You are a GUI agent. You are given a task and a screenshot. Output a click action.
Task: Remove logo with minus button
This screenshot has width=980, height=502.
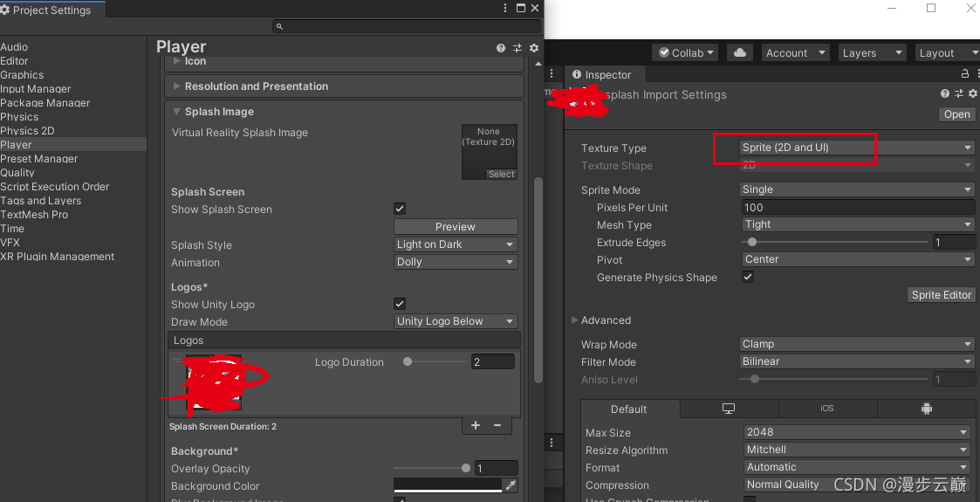(497, 425)
